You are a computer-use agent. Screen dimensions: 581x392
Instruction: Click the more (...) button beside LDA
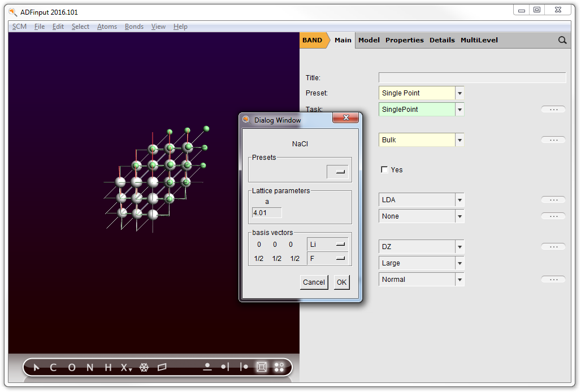click(553, 200)
